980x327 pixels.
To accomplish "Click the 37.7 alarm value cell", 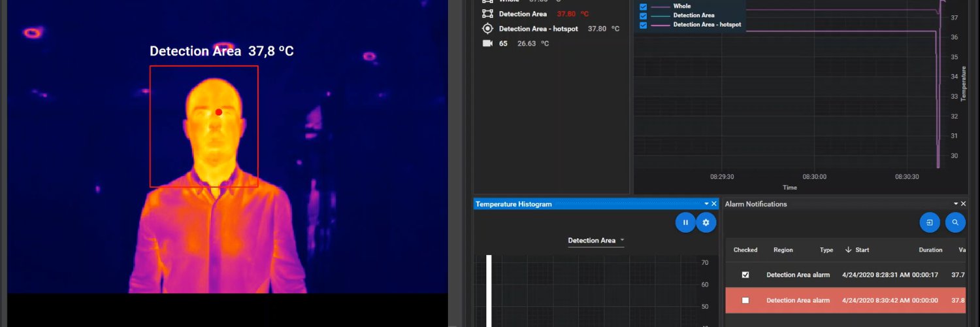I will tap(958, 275).
